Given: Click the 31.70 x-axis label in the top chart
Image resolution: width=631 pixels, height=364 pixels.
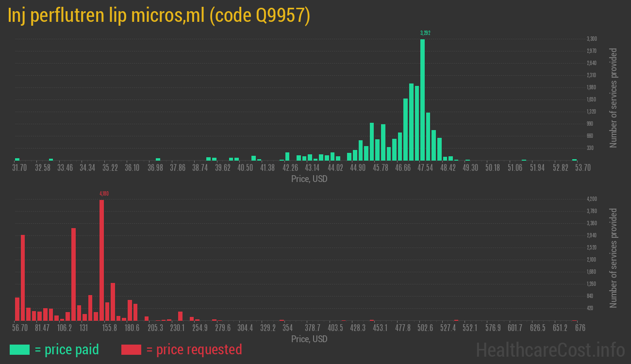Looking at the screenshot, I should pos(19,167).
